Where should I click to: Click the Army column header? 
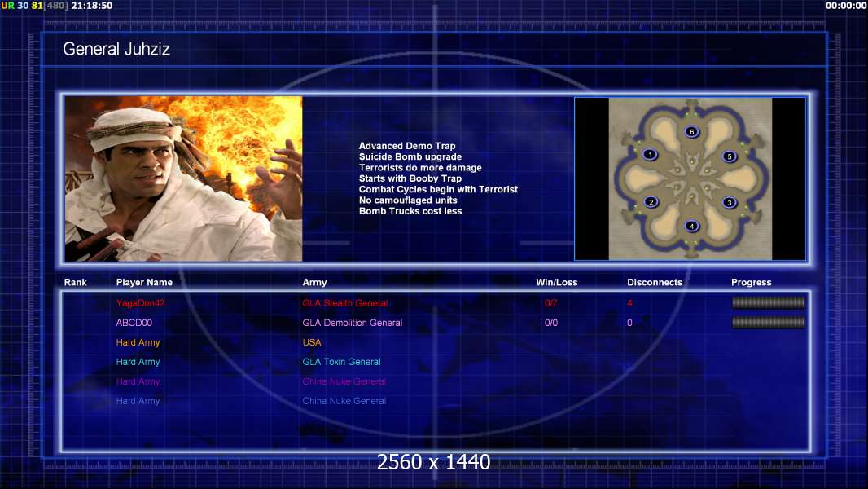tap(314, 282)
